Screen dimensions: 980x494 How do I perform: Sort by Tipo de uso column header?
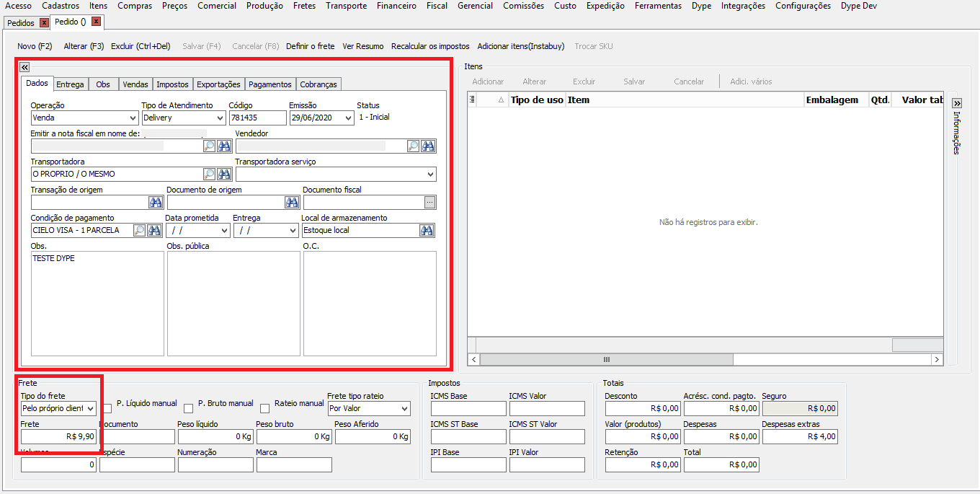pos(537,100)
